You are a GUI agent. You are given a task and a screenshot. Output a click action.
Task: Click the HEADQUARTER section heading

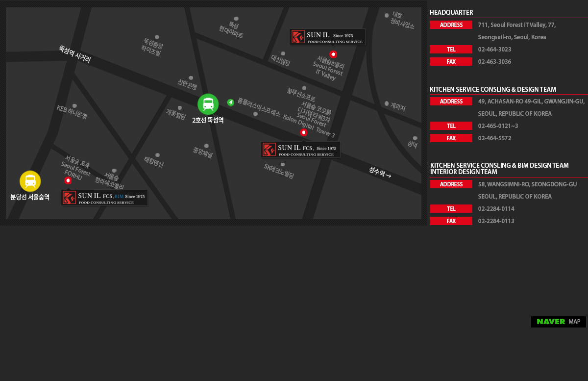pyautogui.click(x=451, y=13)
